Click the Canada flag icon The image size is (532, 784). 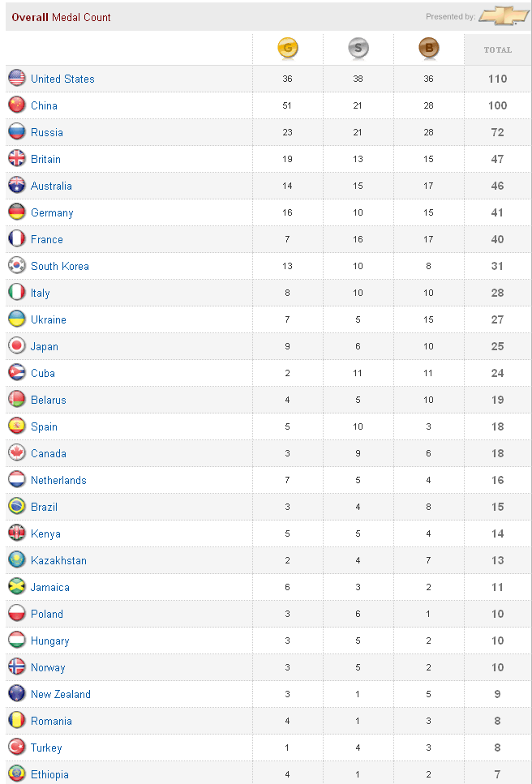(17, 453)
